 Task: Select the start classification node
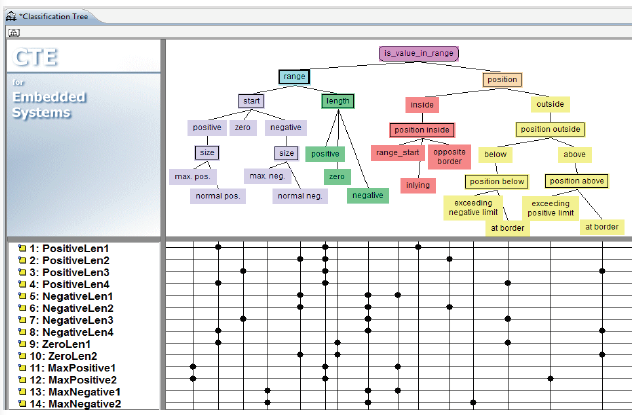251,101
